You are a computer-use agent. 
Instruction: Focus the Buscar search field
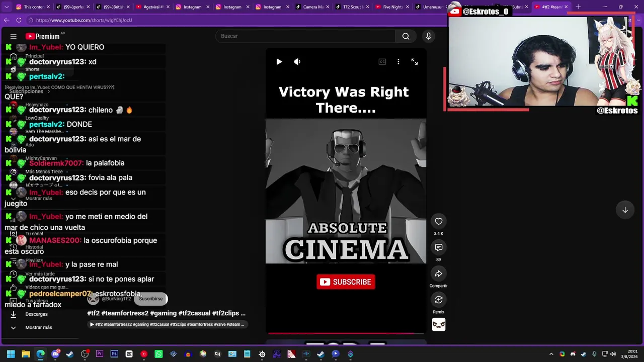coord(306,36)
